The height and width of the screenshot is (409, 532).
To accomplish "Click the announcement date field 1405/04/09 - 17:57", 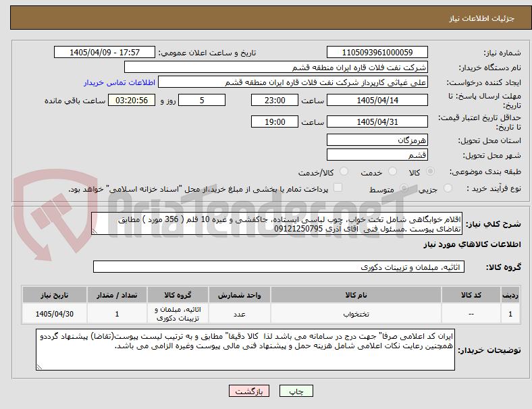I will [105, 52].
